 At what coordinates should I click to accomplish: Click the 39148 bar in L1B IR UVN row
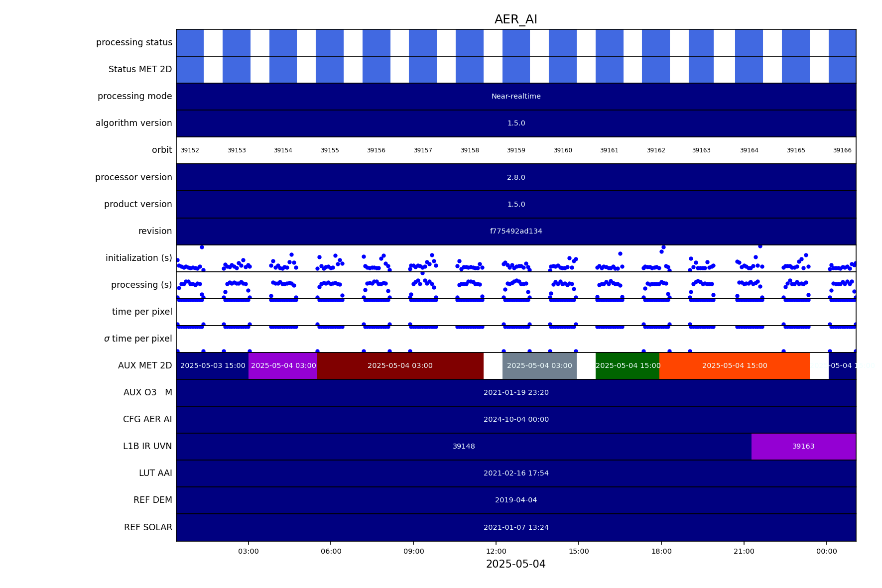click(463, 447)
